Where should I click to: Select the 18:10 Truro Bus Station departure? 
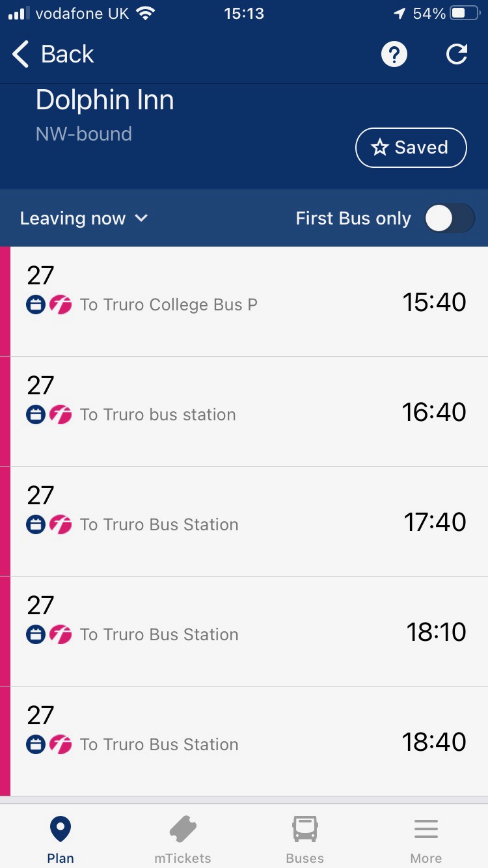pos(244,631)
